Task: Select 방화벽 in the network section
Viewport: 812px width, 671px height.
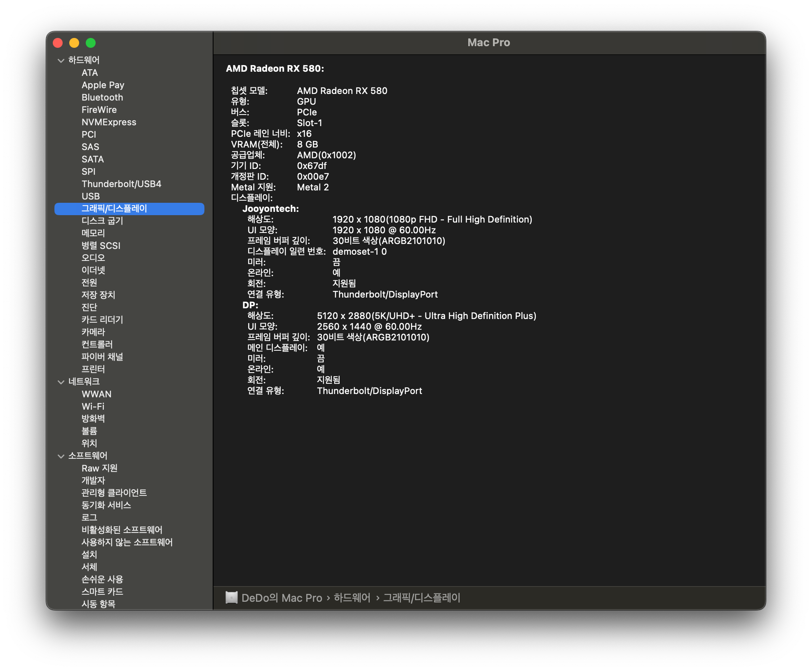Action: click(x=93, y=419)
